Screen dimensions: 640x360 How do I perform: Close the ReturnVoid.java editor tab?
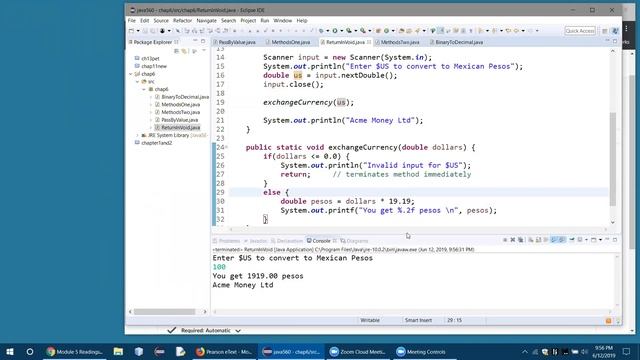click(369, 42)
